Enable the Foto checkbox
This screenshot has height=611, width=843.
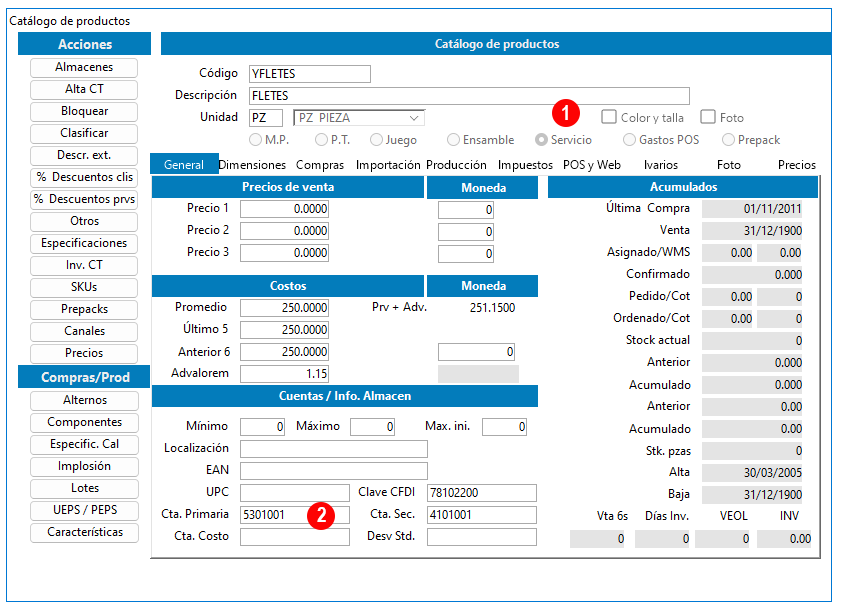point(708,117)
